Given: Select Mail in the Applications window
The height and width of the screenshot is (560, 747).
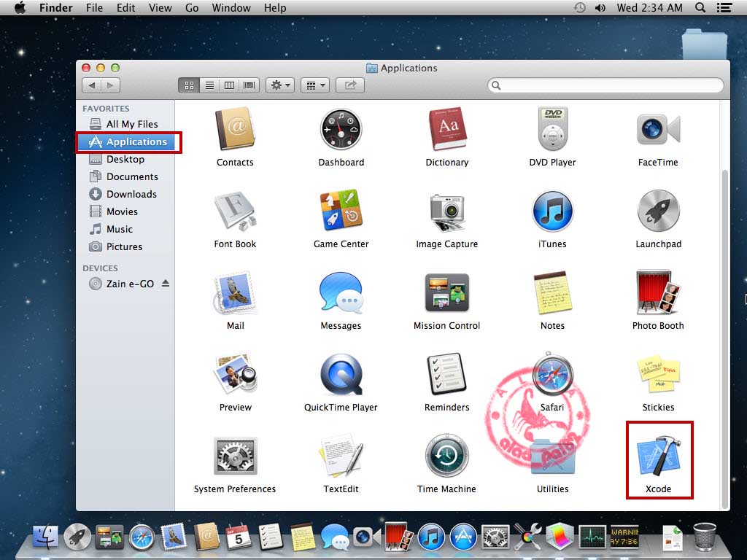Looking at the screenshot, I should point(235,293).
